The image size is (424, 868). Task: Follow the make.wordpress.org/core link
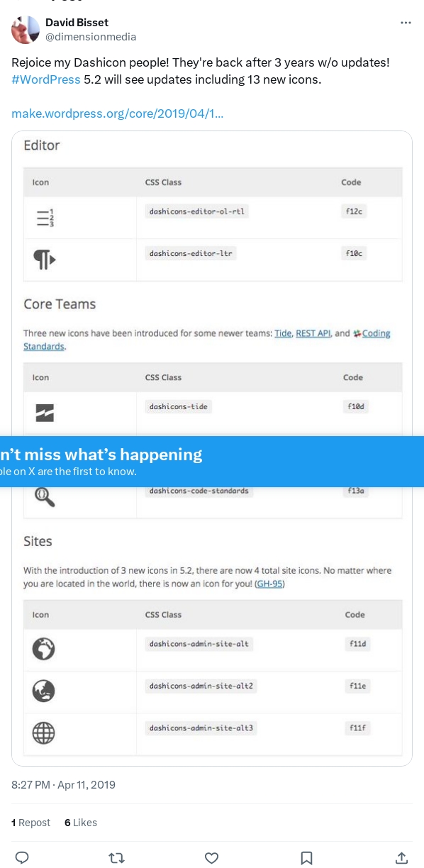pos(118,113)
